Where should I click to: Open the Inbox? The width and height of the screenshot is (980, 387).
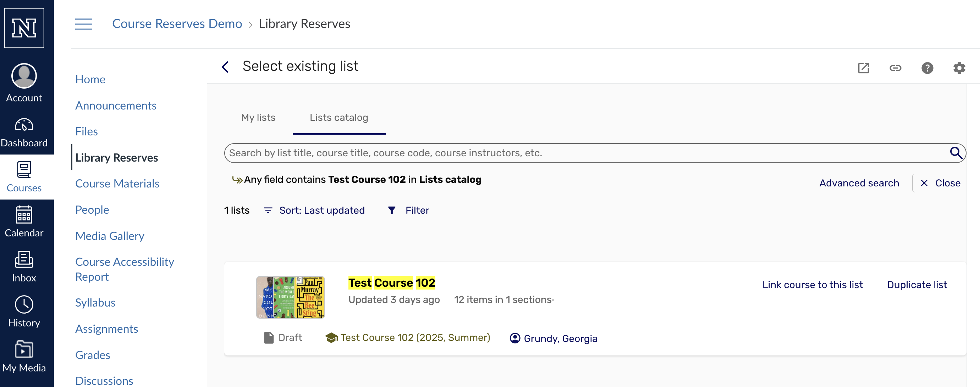(24, 267)
